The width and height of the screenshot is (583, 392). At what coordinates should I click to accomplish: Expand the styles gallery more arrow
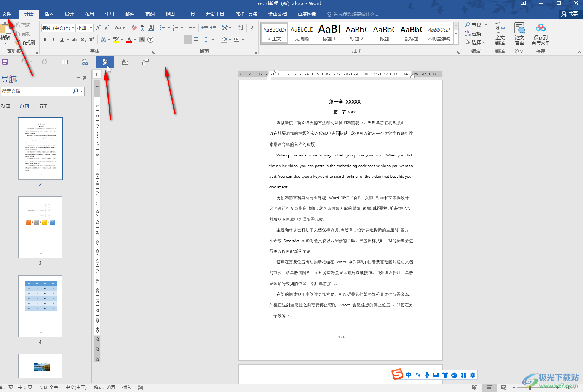pyautogui.click(x=456, y=40)
